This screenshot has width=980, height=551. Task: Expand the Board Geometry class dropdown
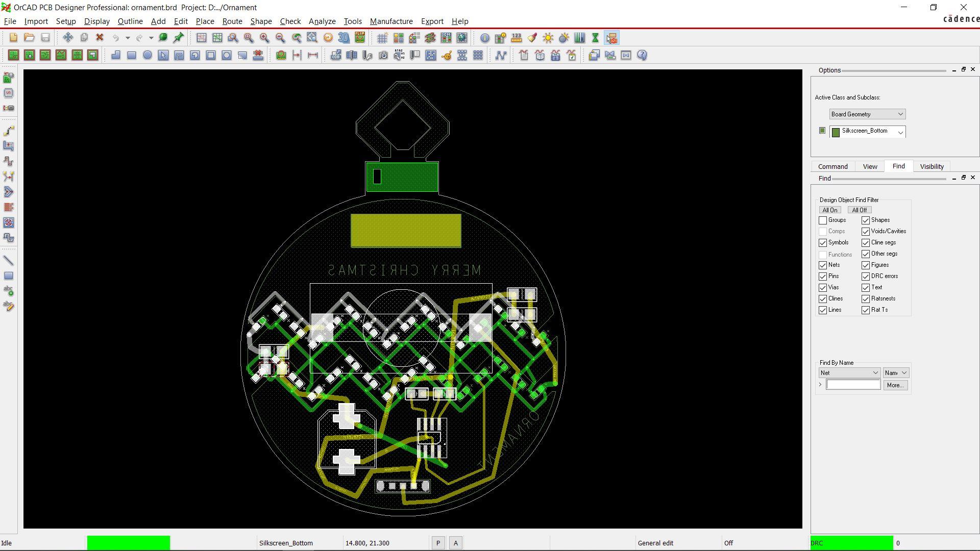[900, 114]
